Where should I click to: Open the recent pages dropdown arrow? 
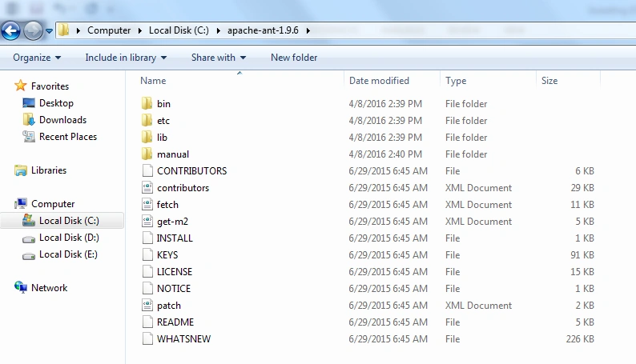point(49,30)
